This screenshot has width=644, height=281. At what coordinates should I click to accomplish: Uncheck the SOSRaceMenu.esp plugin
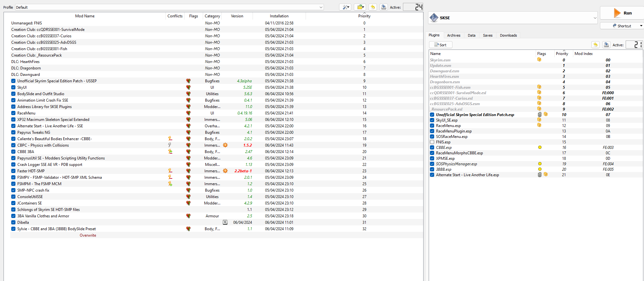tap(432, 136)
